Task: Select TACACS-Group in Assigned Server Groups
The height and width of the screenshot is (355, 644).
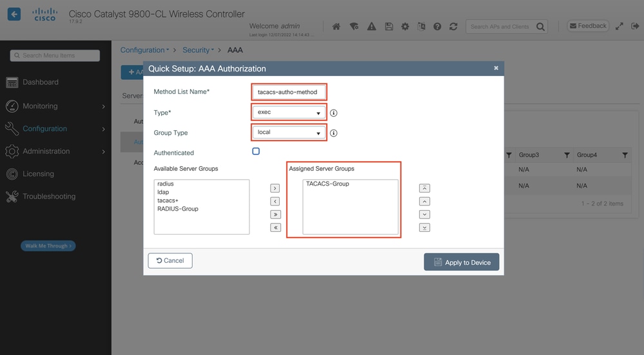Action: [327, 184]
